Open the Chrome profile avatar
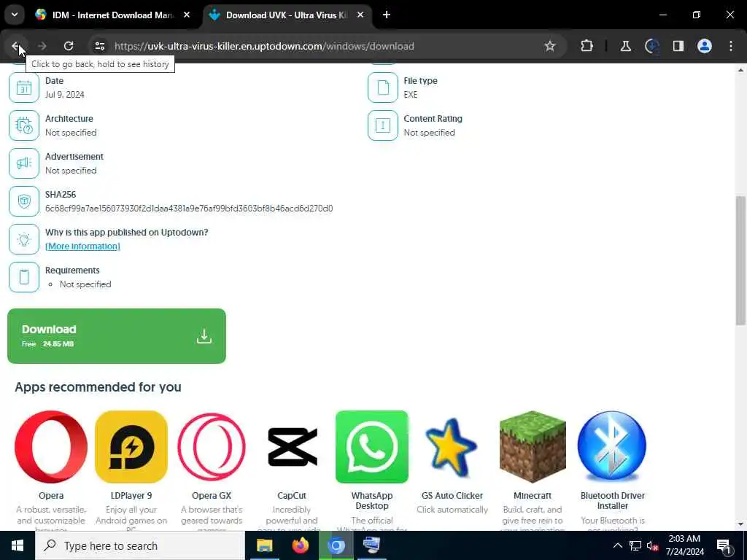The width and height of the screenshot is (747, 560). click(704, 46)
